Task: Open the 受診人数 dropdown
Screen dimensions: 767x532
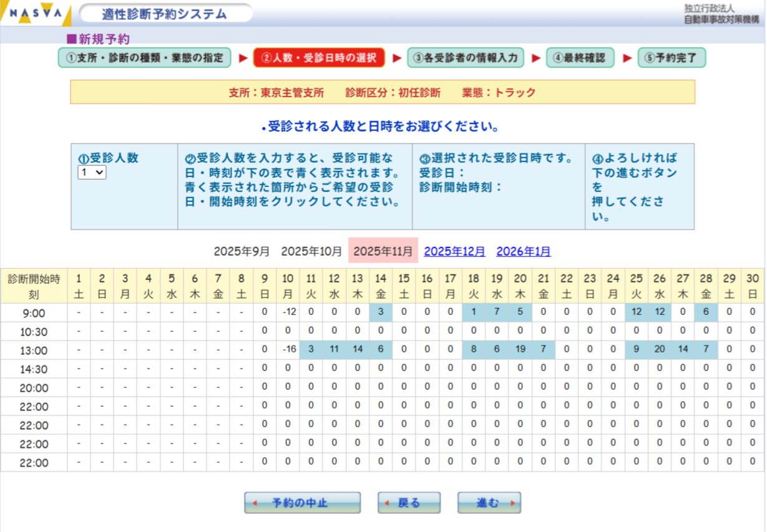Action: [x=92, y=173]
